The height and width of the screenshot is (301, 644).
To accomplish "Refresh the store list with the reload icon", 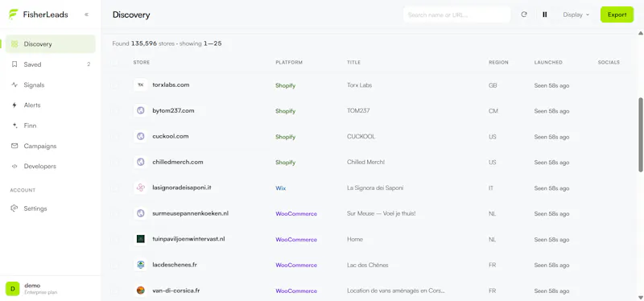I will coord(524,14).
